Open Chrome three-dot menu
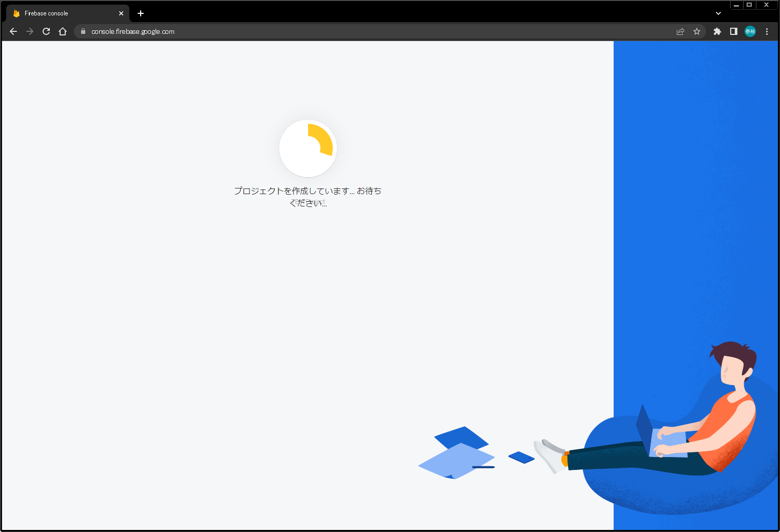 tap(767, 31)
